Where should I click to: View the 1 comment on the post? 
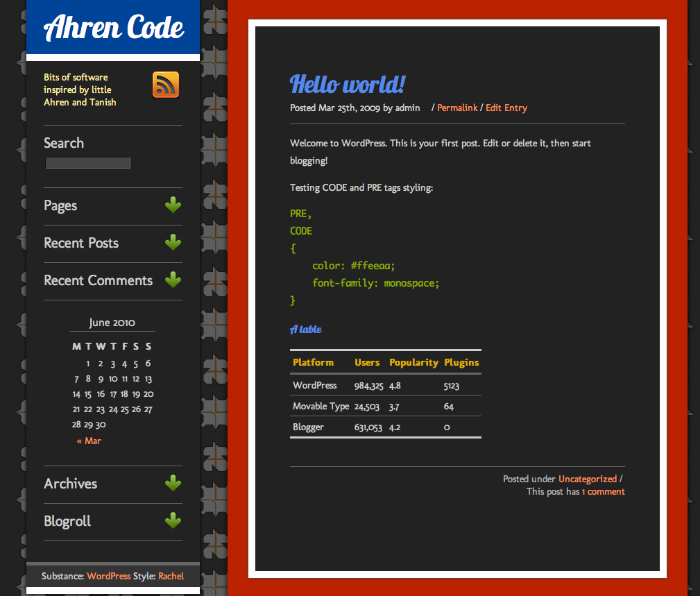[603, 491]
